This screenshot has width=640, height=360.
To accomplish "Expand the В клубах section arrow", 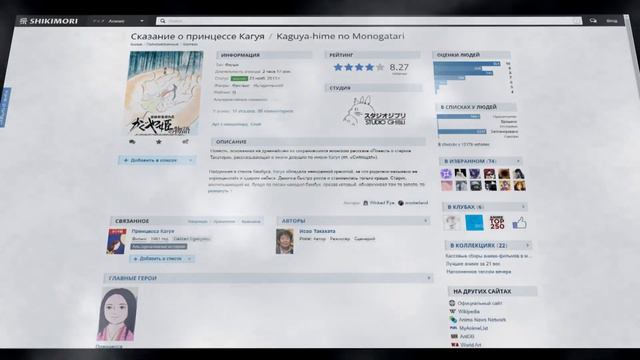I will tap(523, 207).
